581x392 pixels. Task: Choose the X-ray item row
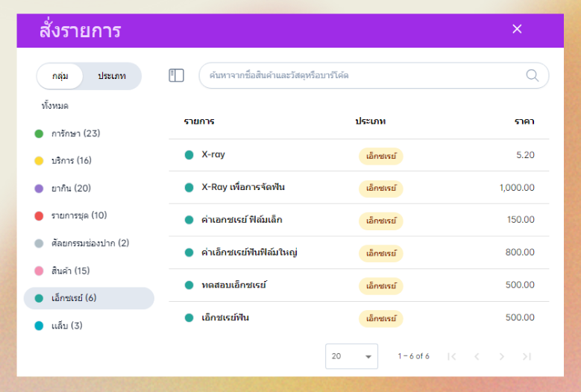pyautogui.click(x=359, y=155)
